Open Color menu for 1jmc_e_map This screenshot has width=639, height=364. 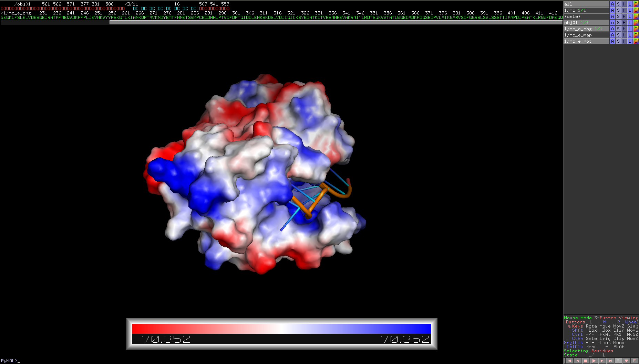point(636,35)
